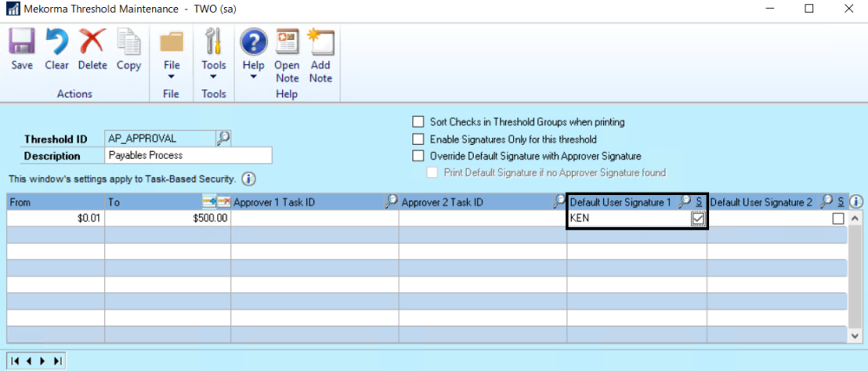The width and height of the screenshot is (868, 372).
Task: Go to last record button
Action: pyautogui.click(x=57, y=361)
